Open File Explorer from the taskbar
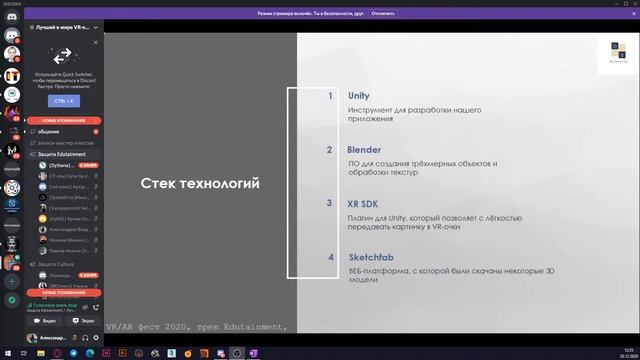This screenshot has height=360, width=640. coord(41,353)
